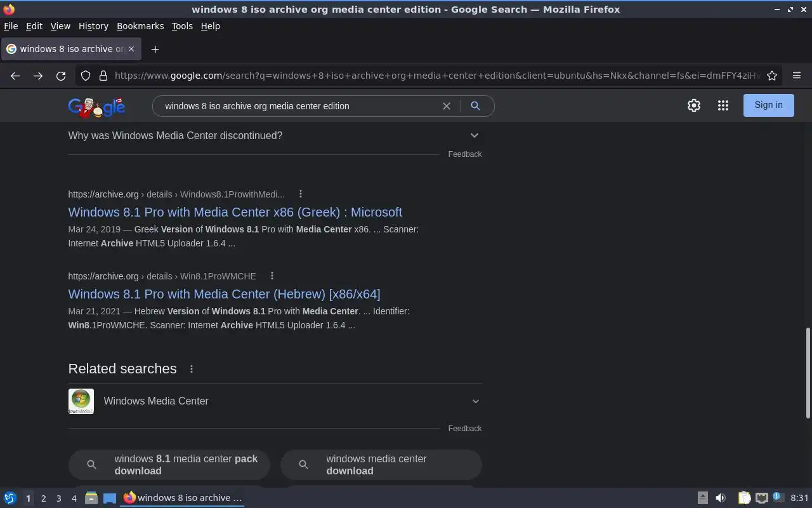The height and width of the screenshot is (508, 812).
Task: Go to Google home via the logo
Action: click(96, 107)
